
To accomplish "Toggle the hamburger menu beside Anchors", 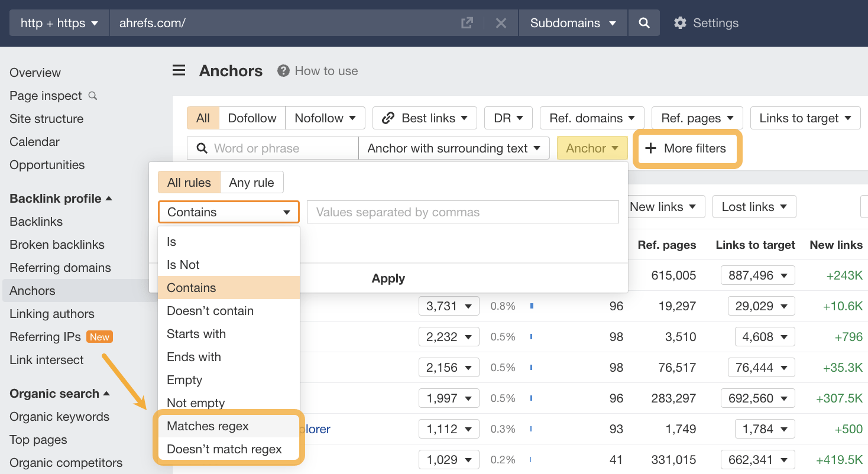I will 179,71.
